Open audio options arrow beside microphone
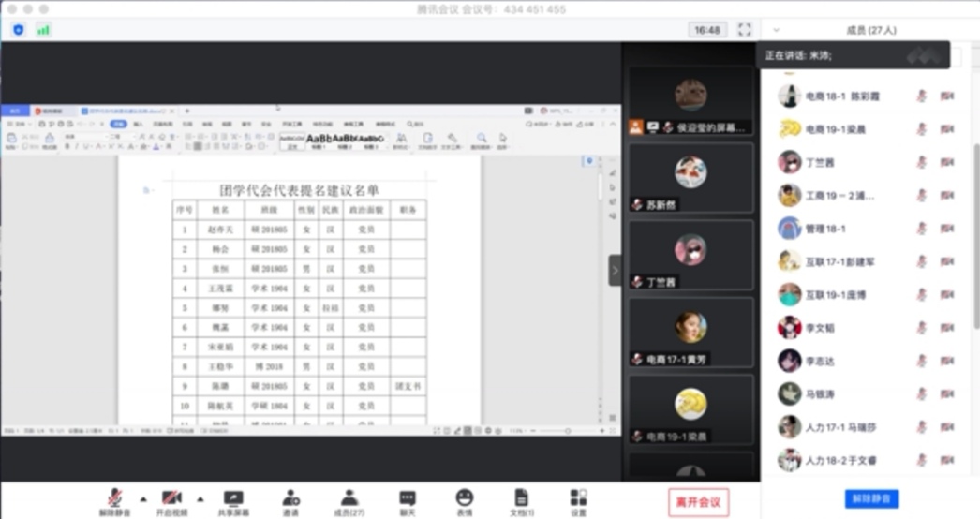Viewport: 980px width, 519px height. (x=143, y=499)
